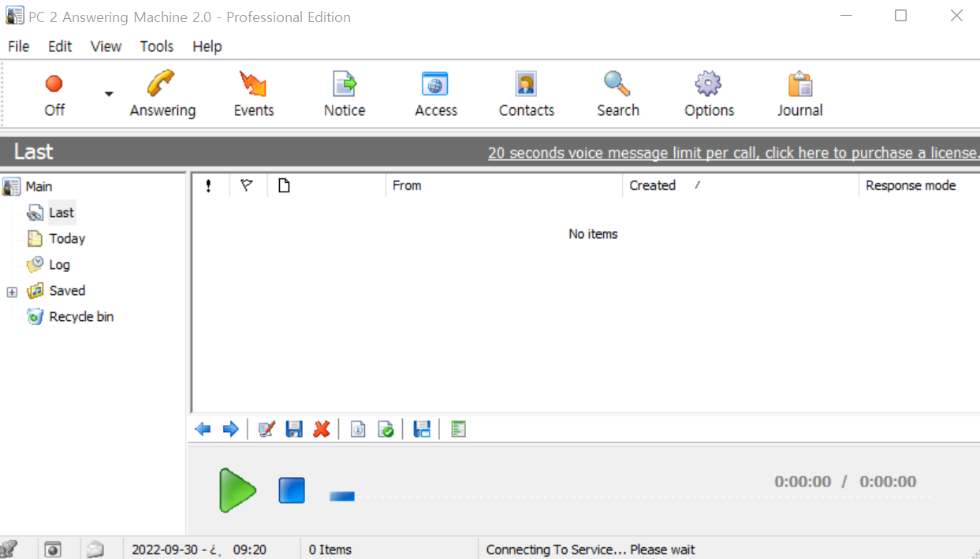The height and width of the screenshot is (559, 980).
Task: Sort by the document type column header
Action: (326, 186)
